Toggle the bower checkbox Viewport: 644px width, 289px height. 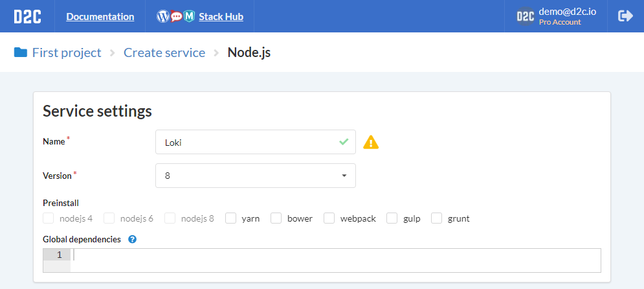click(x=276, y=218)
